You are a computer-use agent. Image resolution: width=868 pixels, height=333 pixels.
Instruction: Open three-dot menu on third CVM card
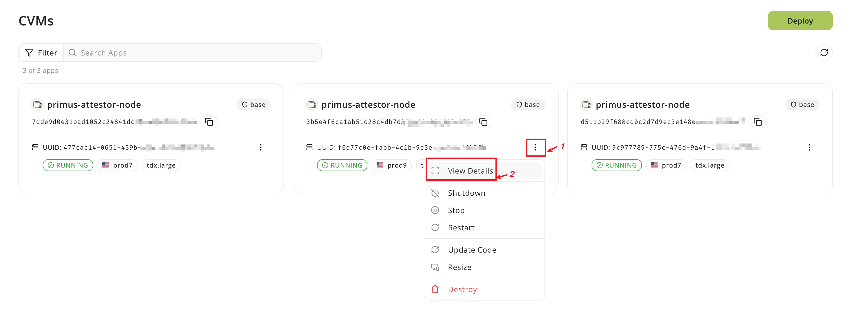pos(809,147)
